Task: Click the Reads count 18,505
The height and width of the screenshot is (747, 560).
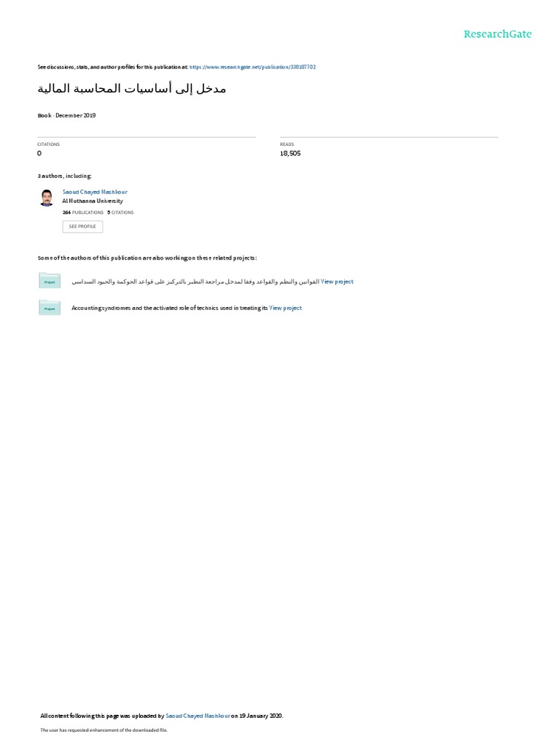Action: [290, 153]
